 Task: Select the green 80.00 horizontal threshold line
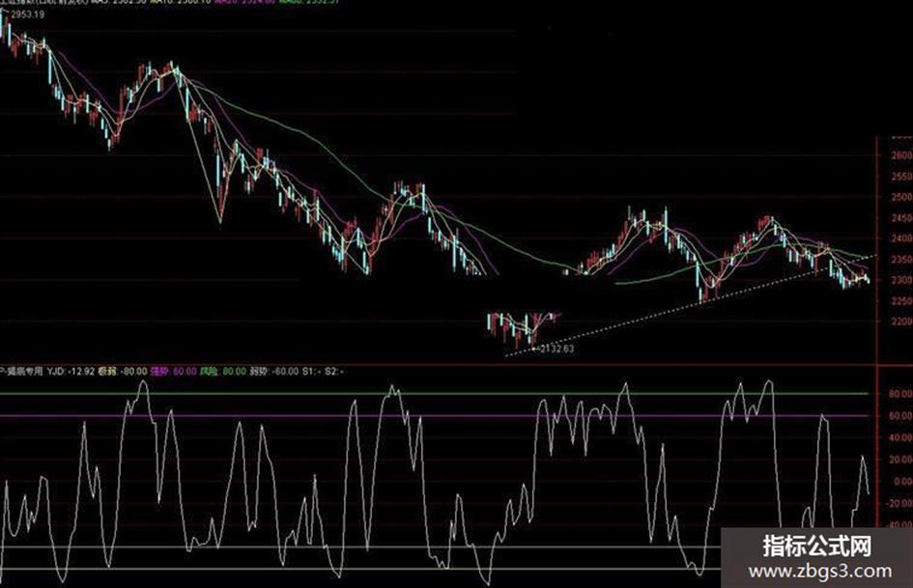tap(434, 394)
